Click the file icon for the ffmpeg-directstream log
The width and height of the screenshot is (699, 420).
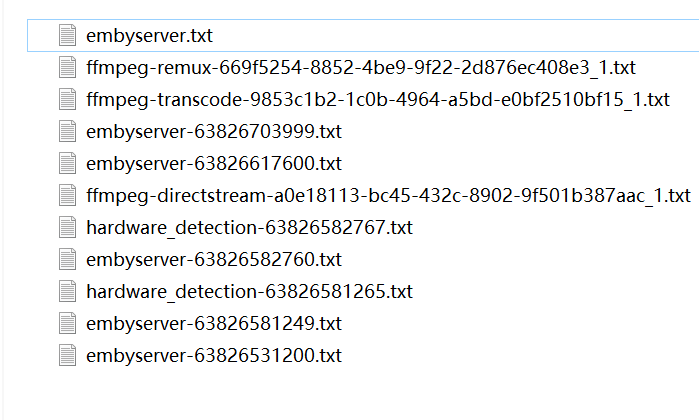pyautogui.click(x=68, y=196)
